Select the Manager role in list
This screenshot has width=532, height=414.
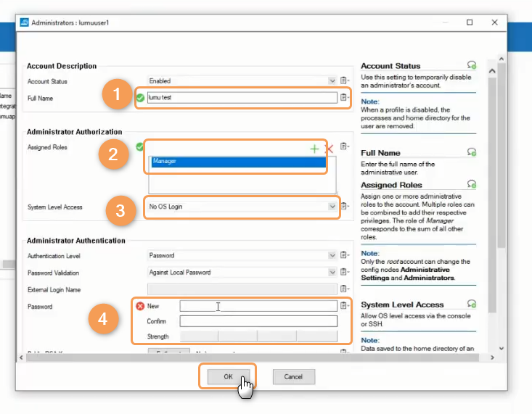(x=237, y=162)
